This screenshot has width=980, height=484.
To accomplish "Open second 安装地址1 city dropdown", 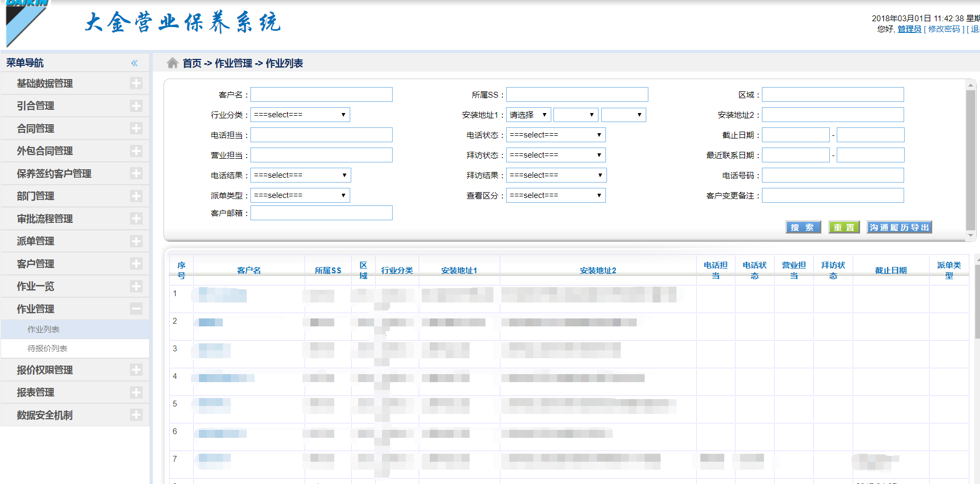I will pos(576,115).
